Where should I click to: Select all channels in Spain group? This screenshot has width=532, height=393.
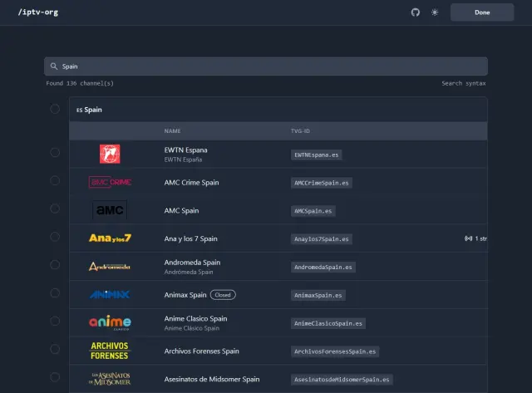click(x=55, y=109)
